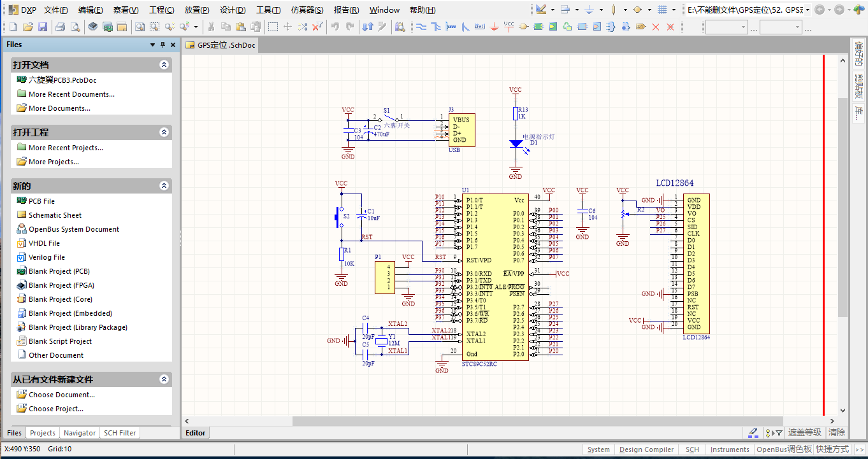Open the 文件(F) menu
This screenshot has height=459, width=868.
(56, 10)
